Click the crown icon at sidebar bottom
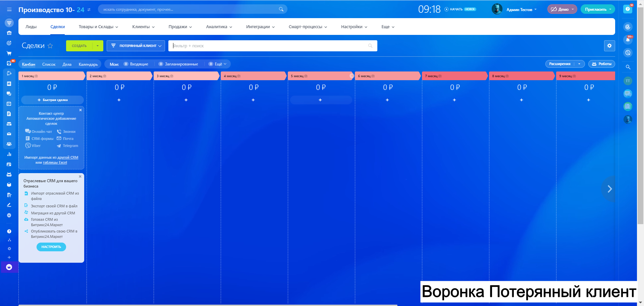The image size is (644, 306). [9, 267]
